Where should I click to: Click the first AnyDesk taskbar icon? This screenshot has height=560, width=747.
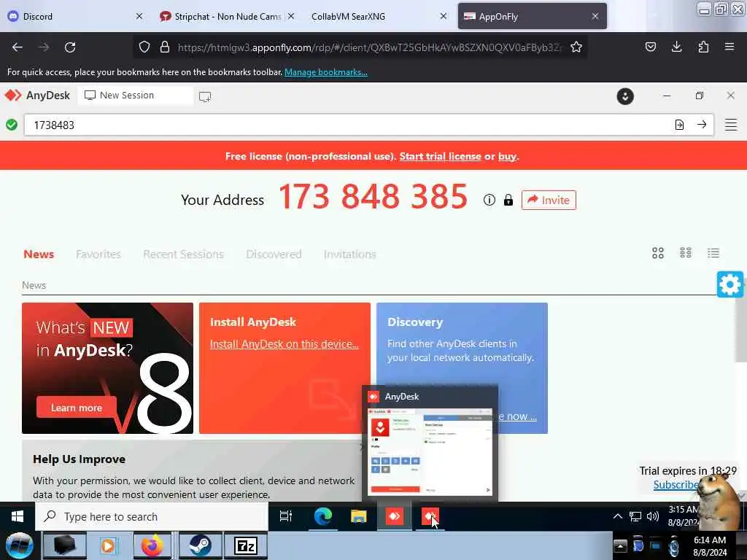pos(395,516)
